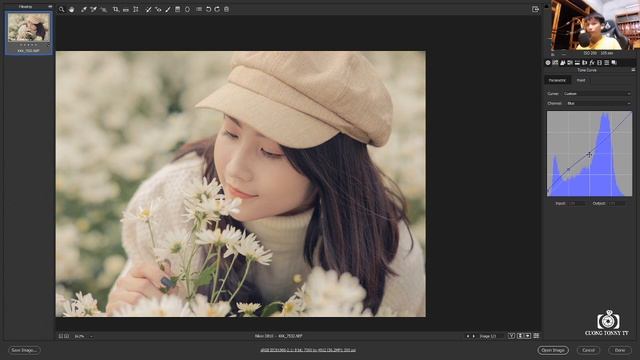The image size is (640, 360).
Task: Toggle current panel default settings icon
Action: coord(536,336)
